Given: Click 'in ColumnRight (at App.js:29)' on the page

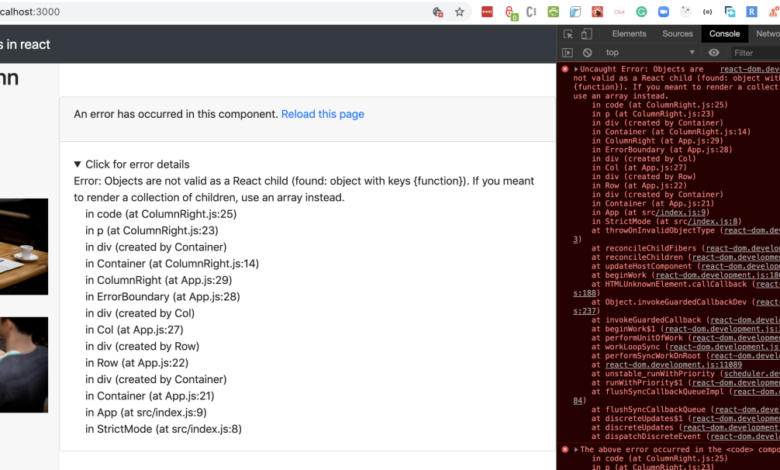Looking at the screenshot, I should 159,280.
